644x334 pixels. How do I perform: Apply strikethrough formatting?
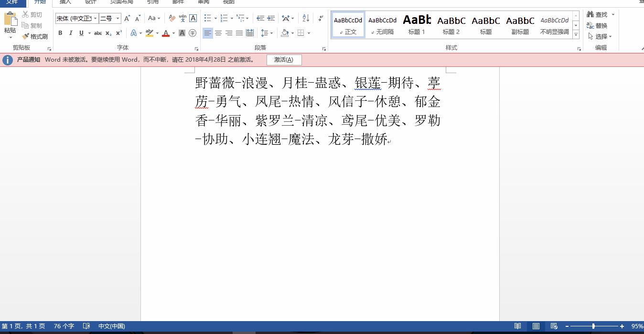click(97, 33)
